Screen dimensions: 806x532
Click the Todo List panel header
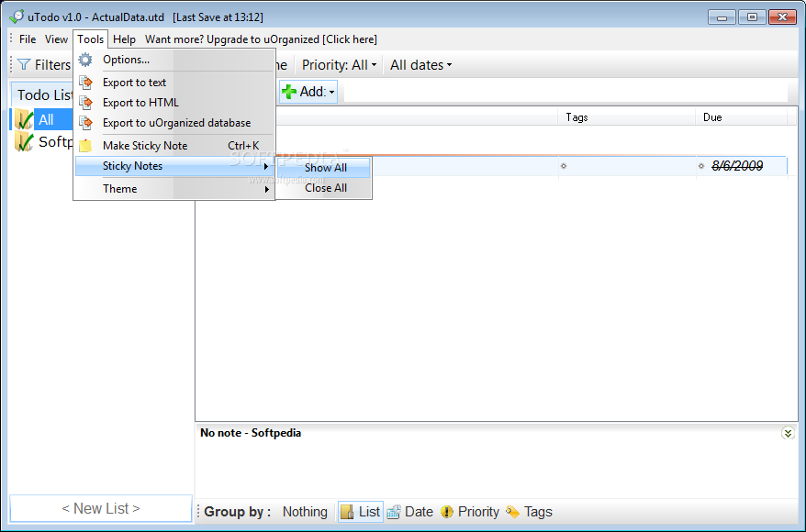click(x=42, y=94)
